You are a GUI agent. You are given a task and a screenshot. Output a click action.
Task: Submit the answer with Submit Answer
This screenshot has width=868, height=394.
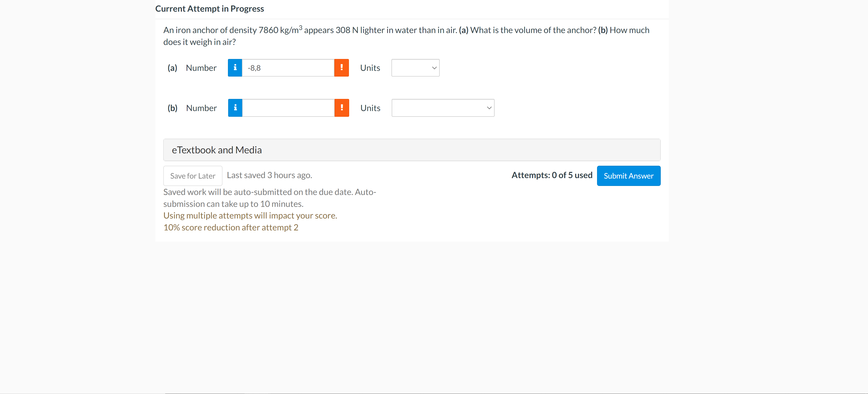click(628, 176)
